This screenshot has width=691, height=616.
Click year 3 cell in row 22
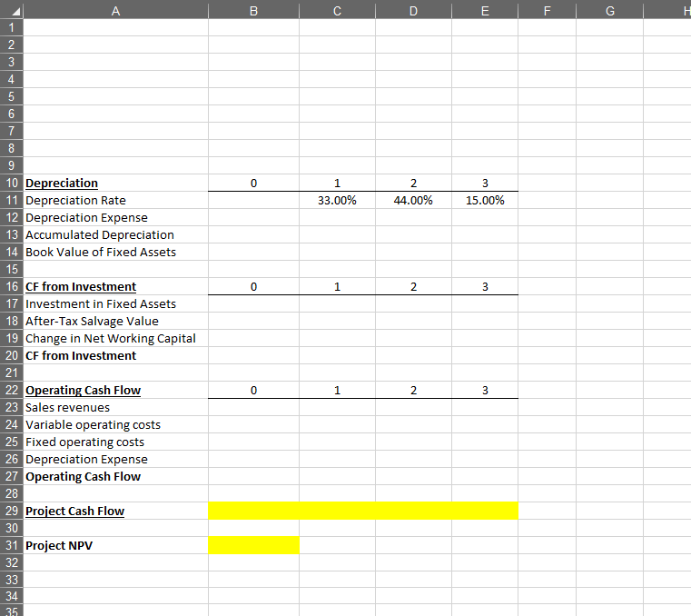pos(485,391)
